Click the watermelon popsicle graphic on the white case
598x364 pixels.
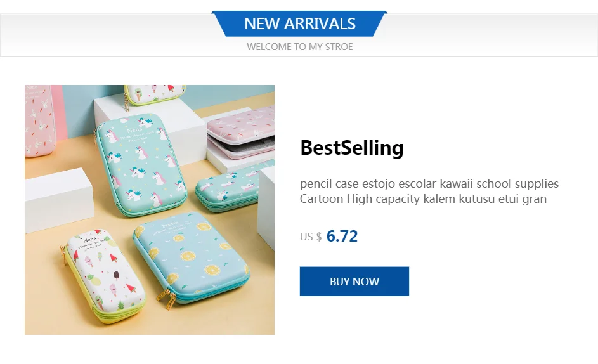131,289
